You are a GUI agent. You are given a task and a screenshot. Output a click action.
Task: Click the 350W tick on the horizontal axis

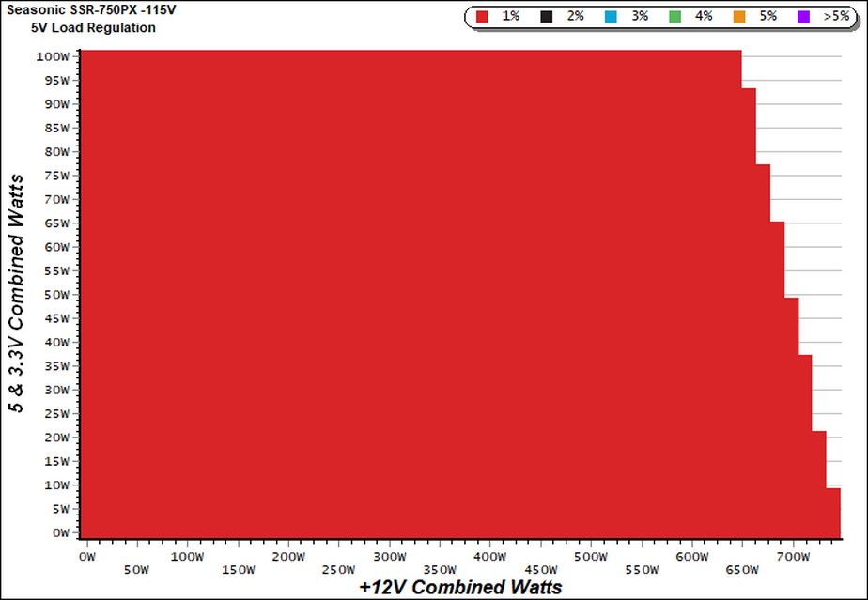(440, 570)
